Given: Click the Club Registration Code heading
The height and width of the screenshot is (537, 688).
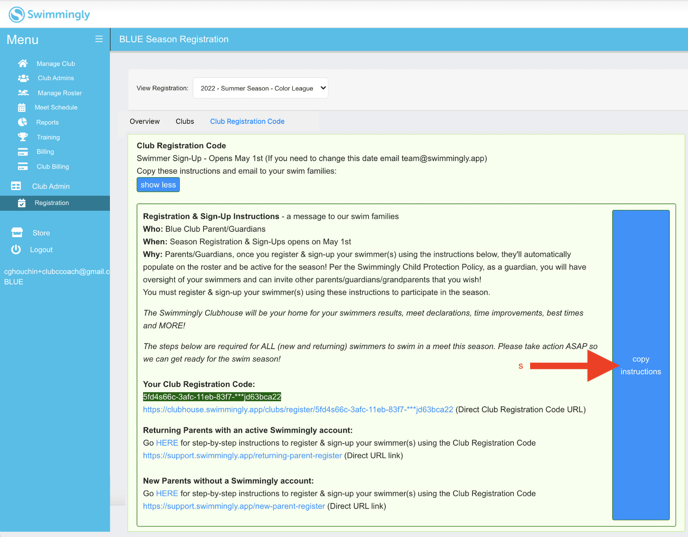Looking at the screenshot, I should (181, 146).
